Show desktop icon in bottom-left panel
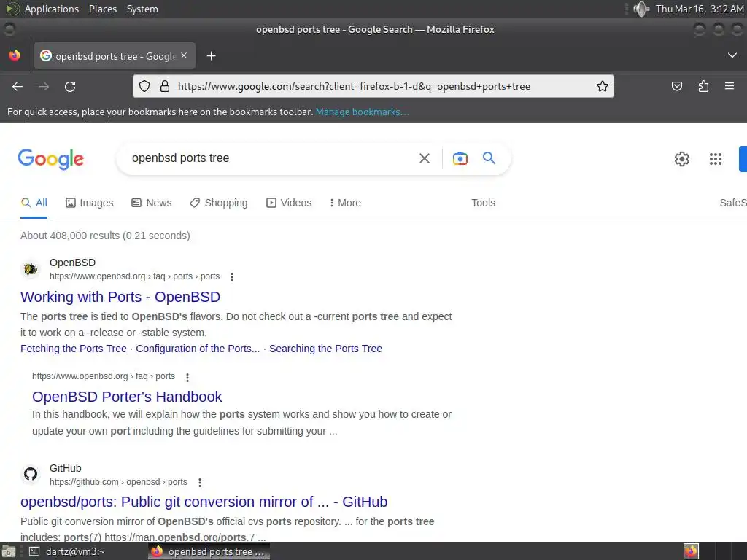Viewport: 747px width, 560px height. pyautogui.click(x=9, y=551)
